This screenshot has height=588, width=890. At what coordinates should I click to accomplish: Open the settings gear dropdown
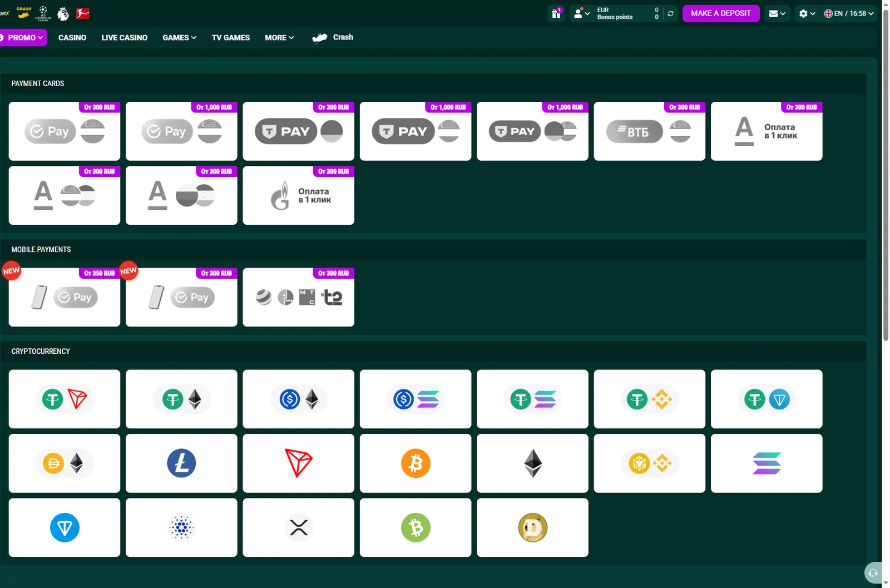coord(807,13)
